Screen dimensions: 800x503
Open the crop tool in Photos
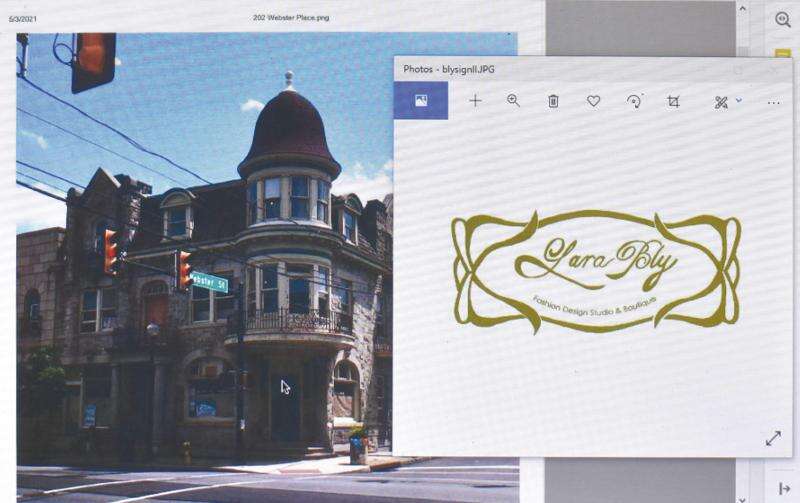(673, 102)
